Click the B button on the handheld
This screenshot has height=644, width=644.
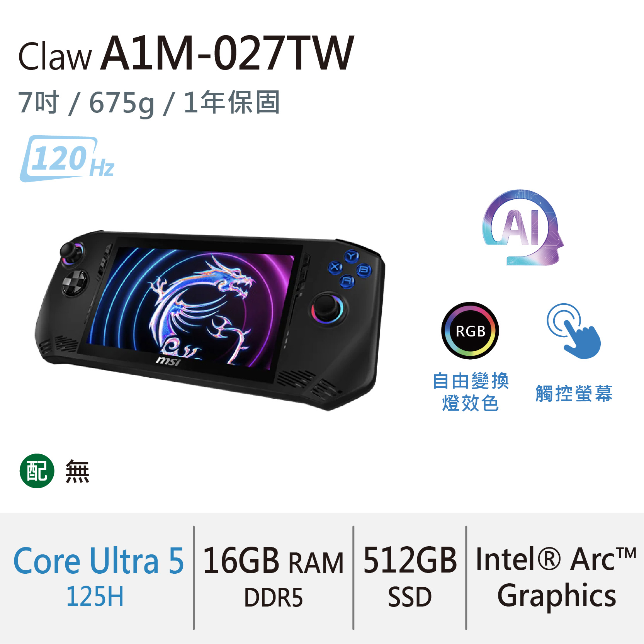pos(364,270)
